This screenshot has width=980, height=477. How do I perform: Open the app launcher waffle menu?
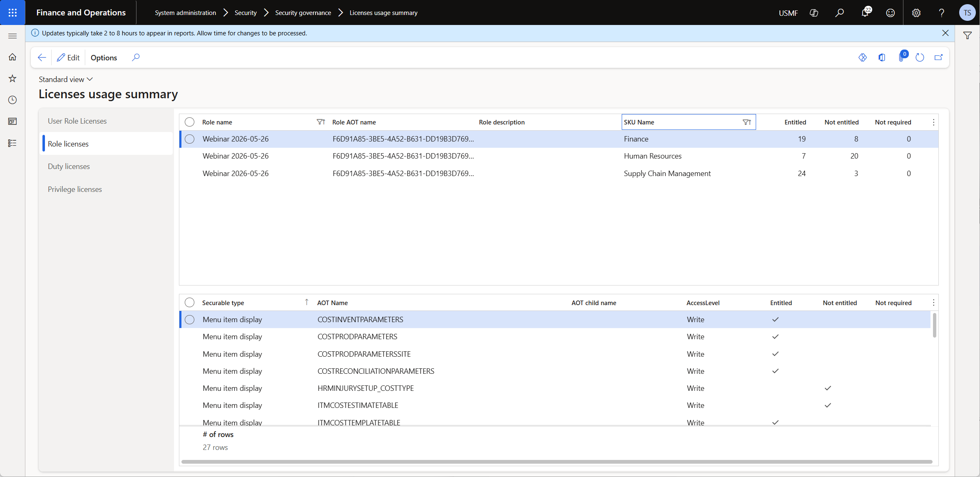pyautogui.click(x=12, y=12)
